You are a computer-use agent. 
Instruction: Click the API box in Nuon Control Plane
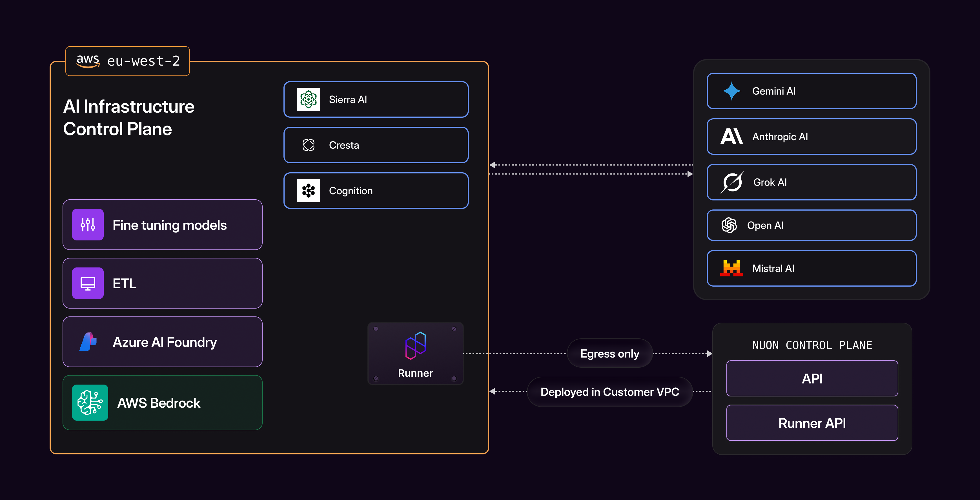point(812,378)
